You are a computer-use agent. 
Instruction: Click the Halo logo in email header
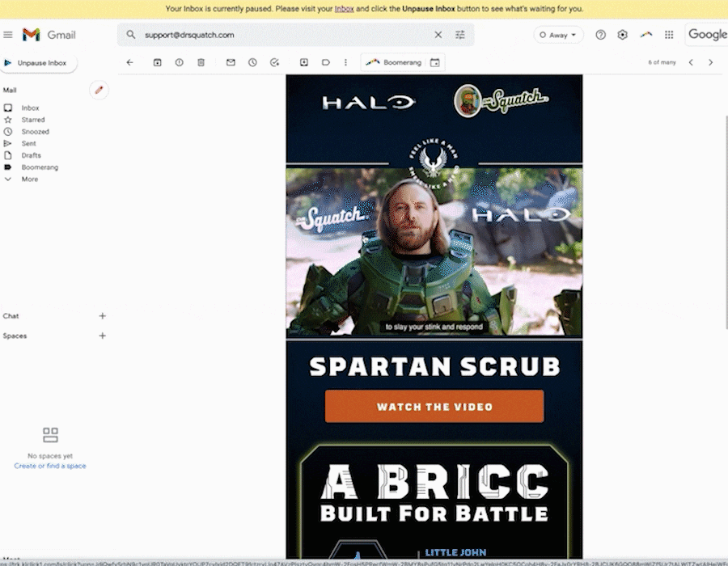(x=369, y=103)
